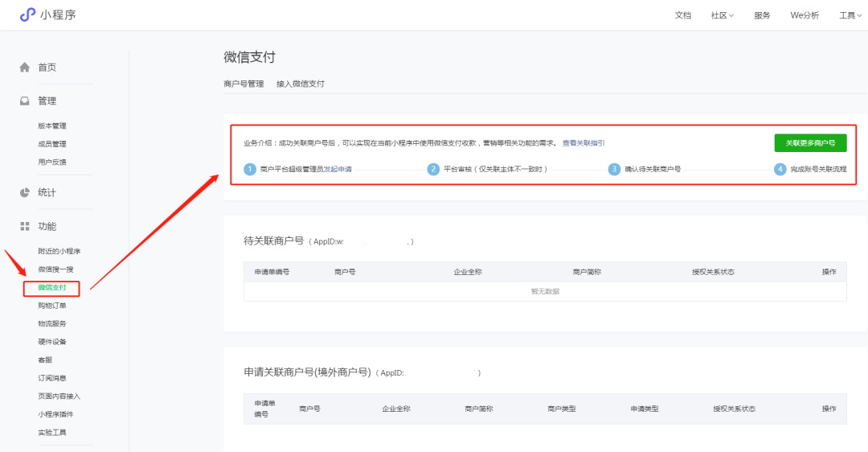Click 申请类型 column header

coord(645,409)
